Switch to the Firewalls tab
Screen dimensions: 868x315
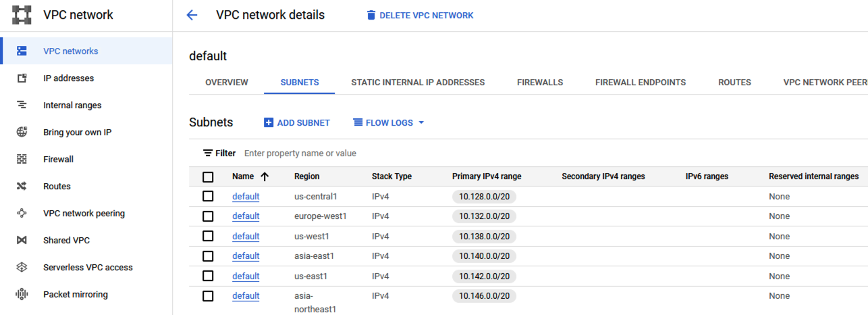click(540, 82)
